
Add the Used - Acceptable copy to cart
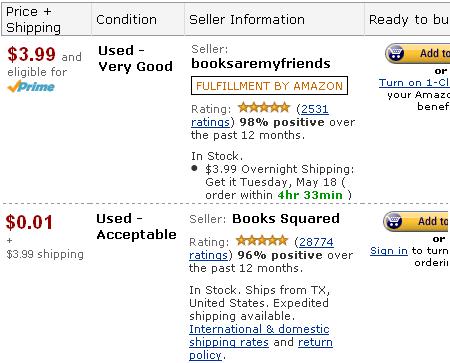pyautogui.click(x=416, y=221)
